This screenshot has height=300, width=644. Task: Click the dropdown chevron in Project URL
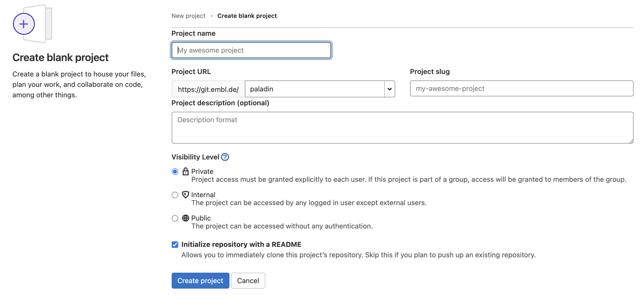[389, 89]
